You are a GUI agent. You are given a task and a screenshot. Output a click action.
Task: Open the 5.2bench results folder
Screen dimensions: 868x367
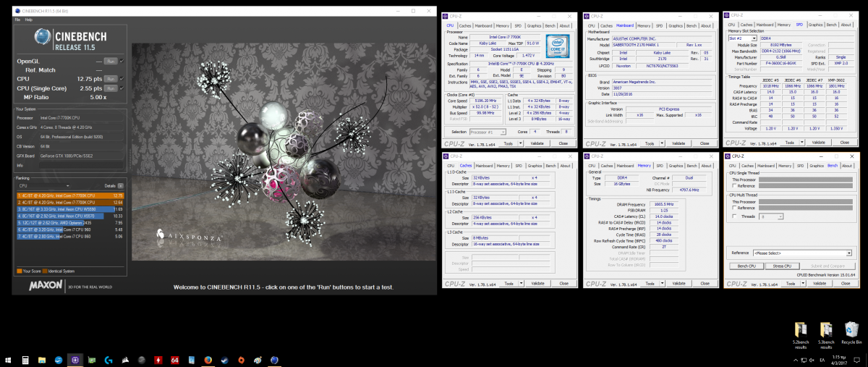point(801,334)
